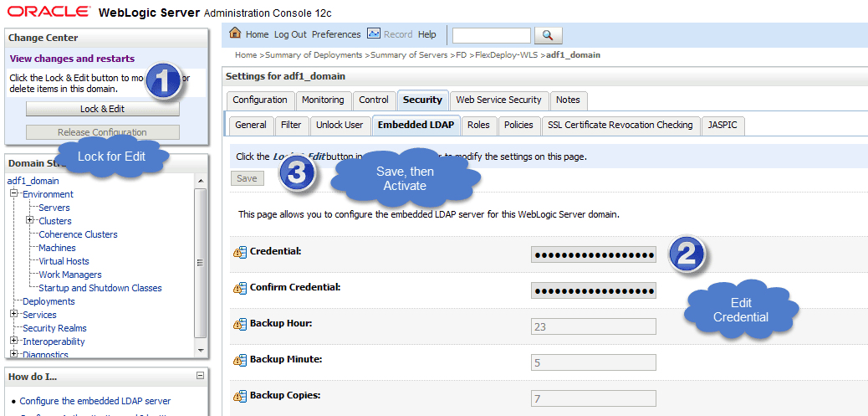Click the FlexDeploy-WLS breadcrumb link
The image size is (868, 416).
coord(507,55)
